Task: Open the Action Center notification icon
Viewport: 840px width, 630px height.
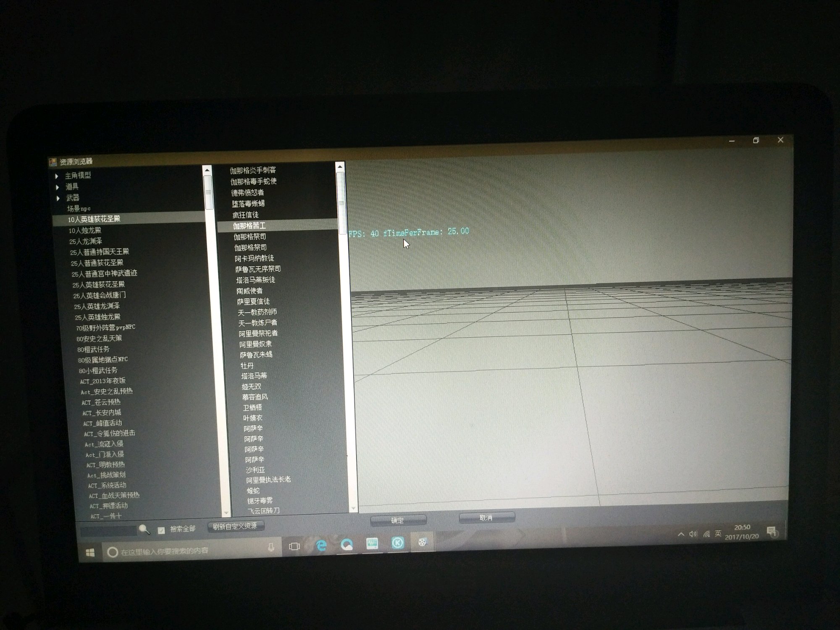Action: click(x=772, y=531)
